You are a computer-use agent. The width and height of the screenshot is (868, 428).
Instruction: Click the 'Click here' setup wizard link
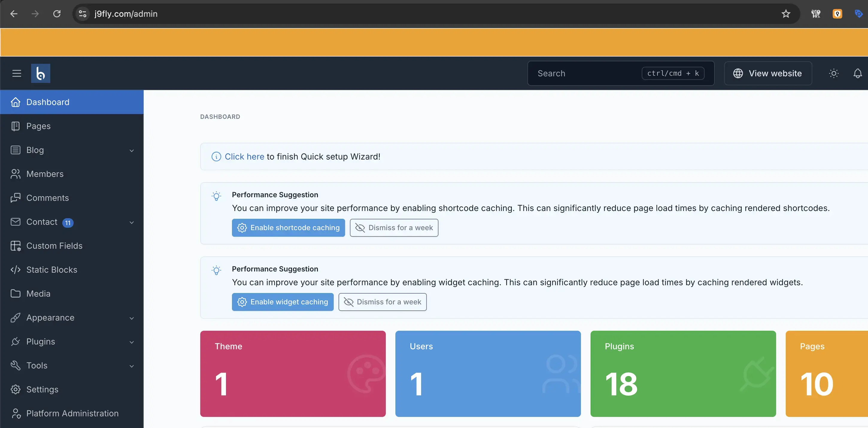[x=244, y=156]
